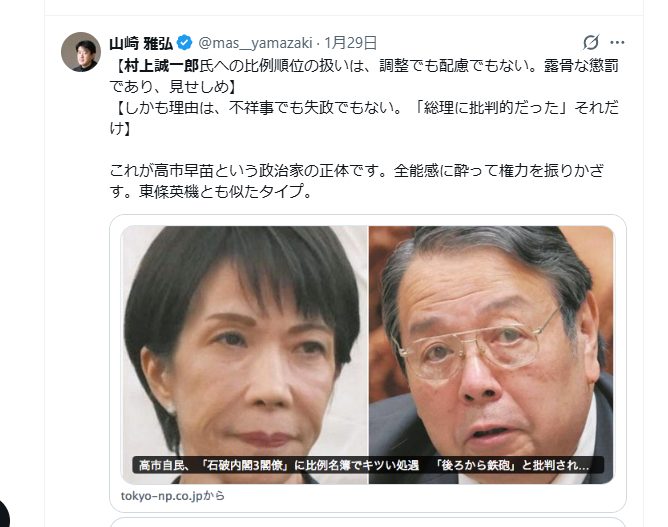The height and width of the screenshot is (527, 668).
Task: Click the 見せしめ】 line of the post
Action: (173, 86)
